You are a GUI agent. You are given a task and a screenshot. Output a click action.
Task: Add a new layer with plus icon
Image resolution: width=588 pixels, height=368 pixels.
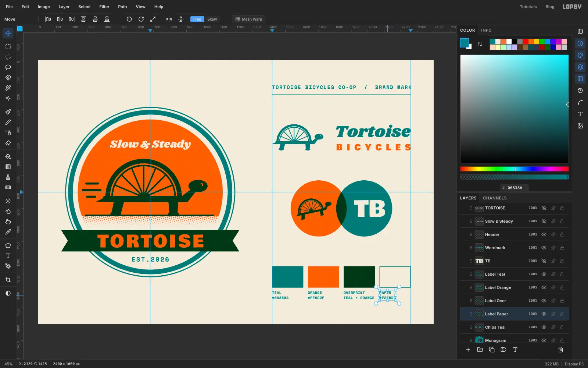(468, 350)
